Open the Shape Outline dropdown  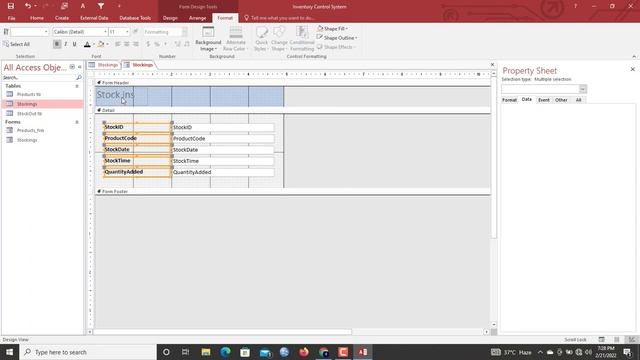point(337,38)
